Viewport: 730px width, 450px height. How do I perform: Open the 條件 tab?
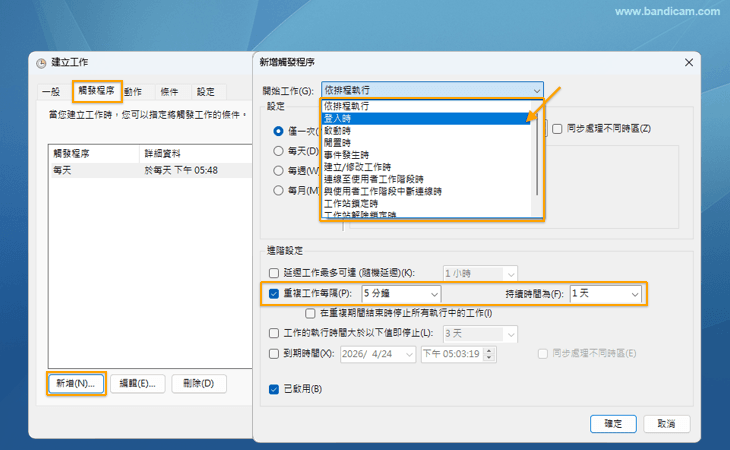169,92
